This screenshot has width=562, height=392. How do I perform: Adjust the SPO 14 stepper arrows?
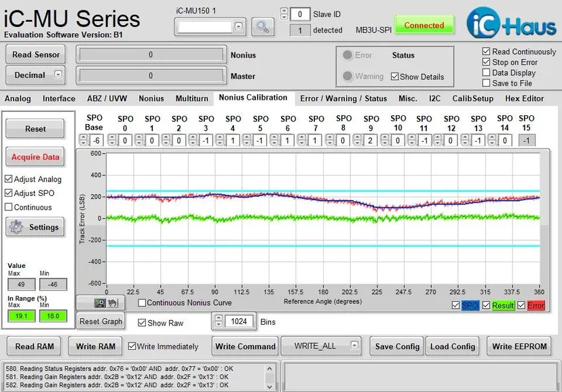point(491,140)
